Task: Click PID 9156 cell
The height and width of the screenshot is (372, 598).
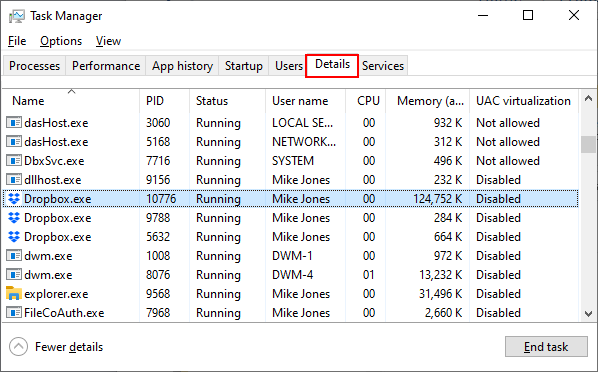Action: pyautogui.click(x=158, y=180)
